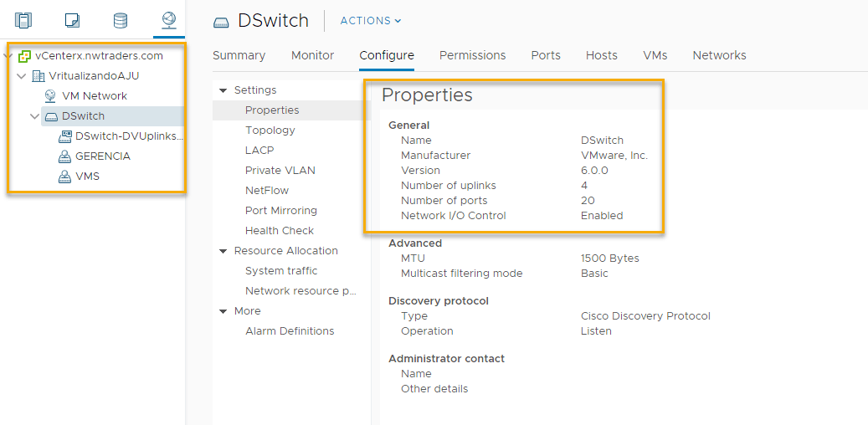868x425 pixels.
Task: Select VM Network in the inventory tree
Action: click(94, 96)
